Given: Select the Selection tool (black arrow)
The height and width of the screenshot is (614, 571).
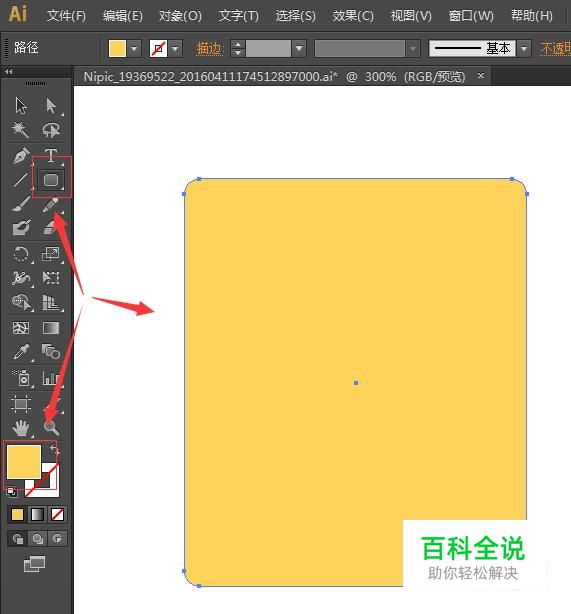Looking at the screenshot, I should tap(21, 106).
